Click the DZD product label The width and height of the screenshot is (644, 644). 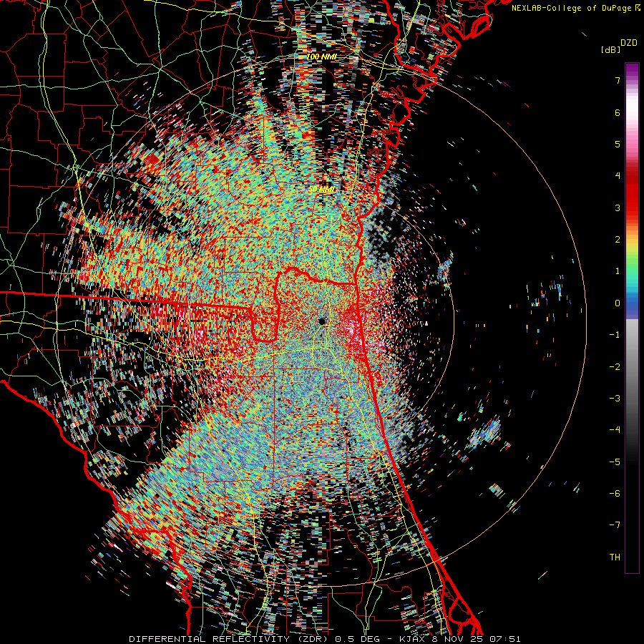coord(629,43)
